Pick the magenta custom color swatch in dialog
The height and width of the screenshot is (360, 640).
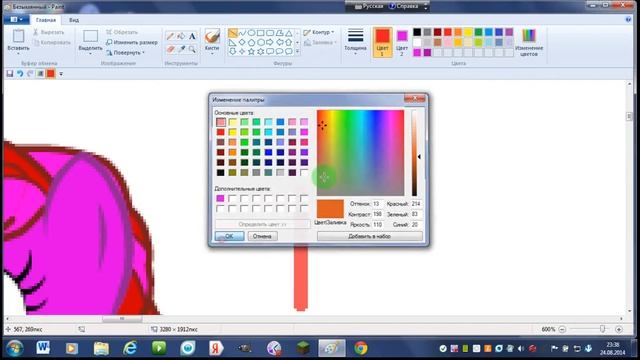(220, 198)
